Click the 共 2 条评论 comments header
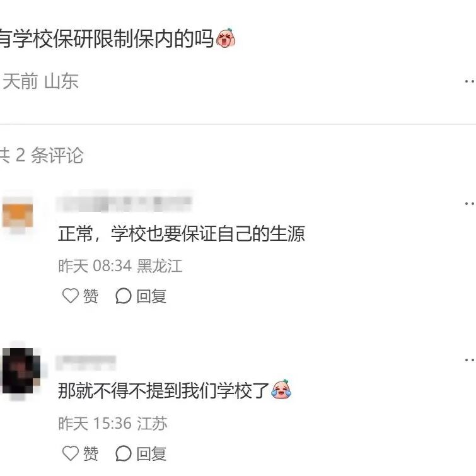 pyautogui.click(x=42, y=155)
